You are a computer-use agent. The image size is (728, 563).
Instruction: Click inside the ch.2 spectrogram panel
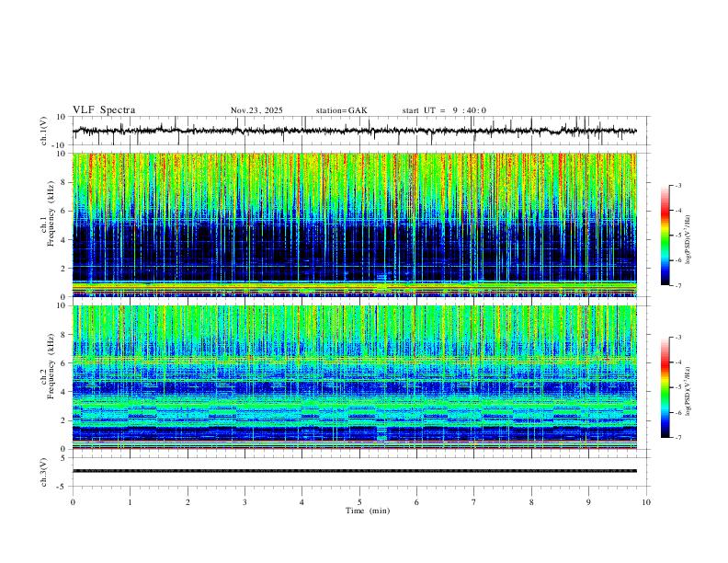click(355, 377)
